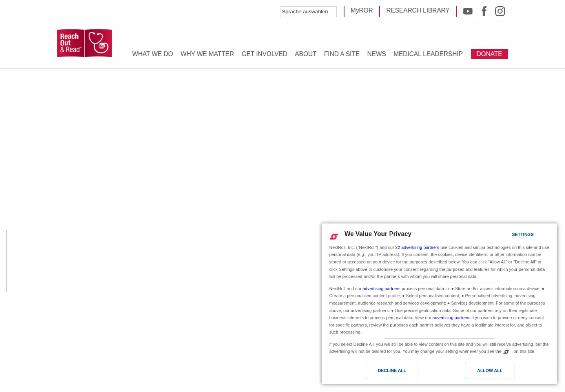This screenshot has height=392, width=565.
Task: Open the Facebook page icon
Action: pos(484,11)
